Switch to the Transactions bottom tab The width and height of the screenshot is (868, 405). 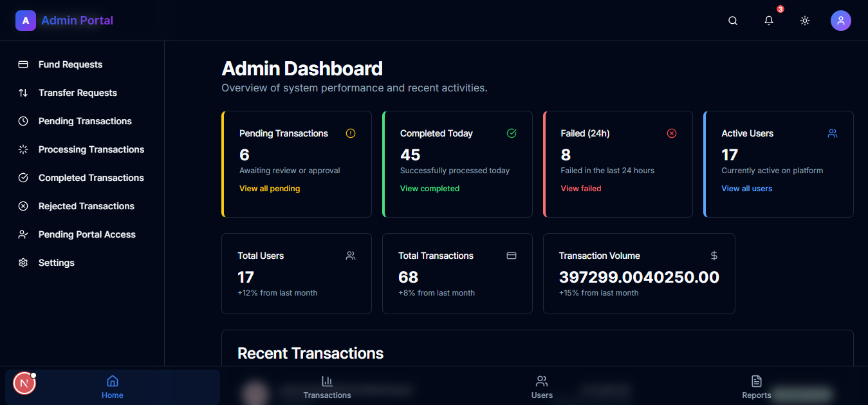[x=328, y=387]
